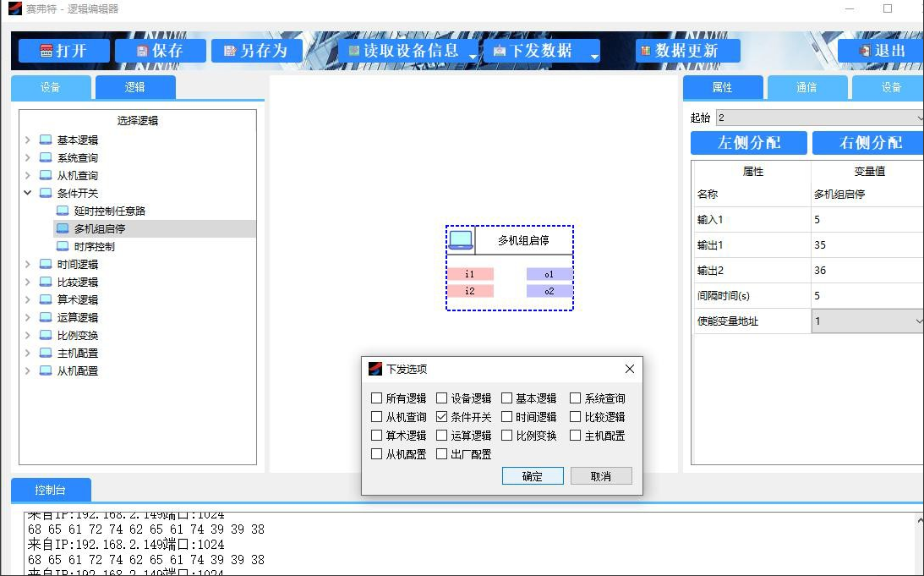Uncheck the 条件开关 checkbox
This screenshot has width=924, height=576.
442,417
